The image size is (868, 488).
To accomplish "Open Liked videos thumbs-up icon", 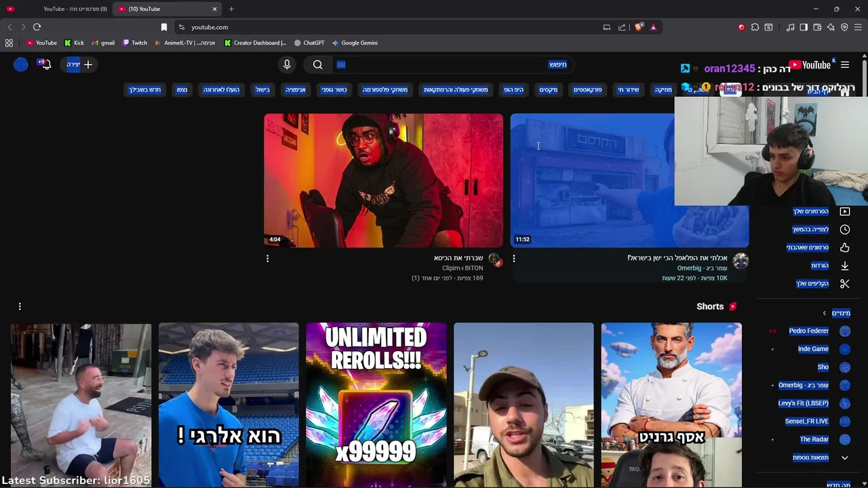I will [845, 247].
